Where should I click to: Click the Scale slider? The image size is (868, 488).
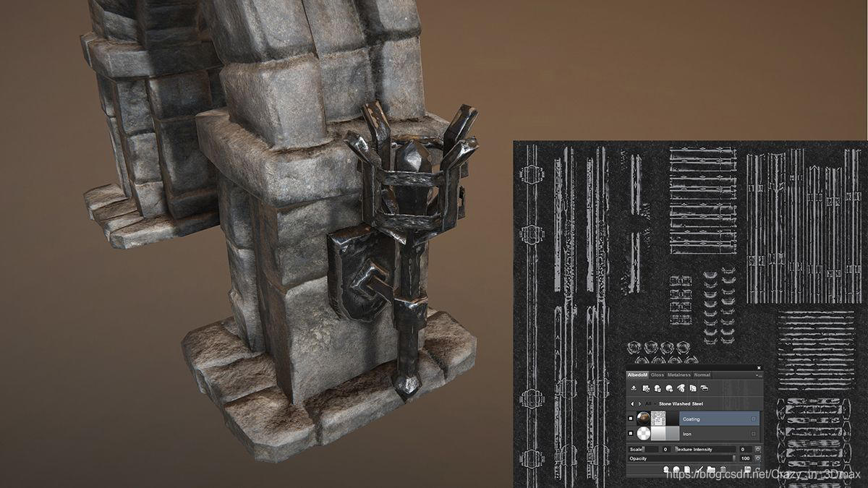pyautogui.click(x=643, y=449)
